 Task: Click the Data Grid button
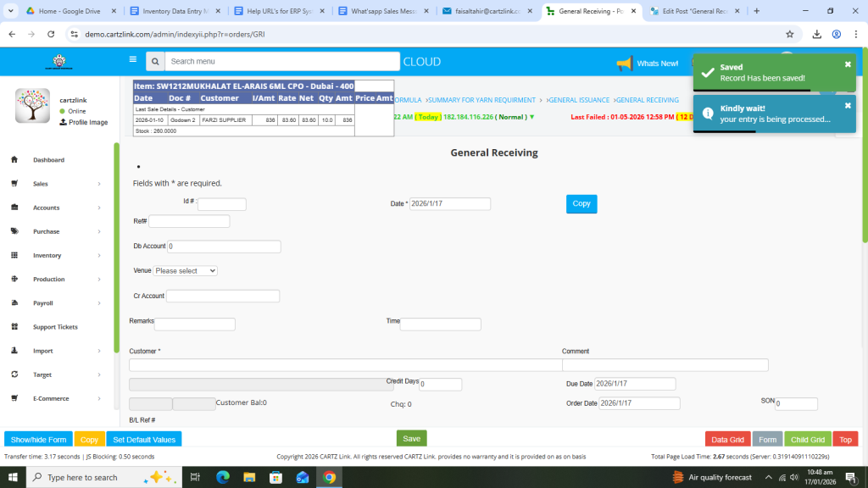[x=727, y=440]
